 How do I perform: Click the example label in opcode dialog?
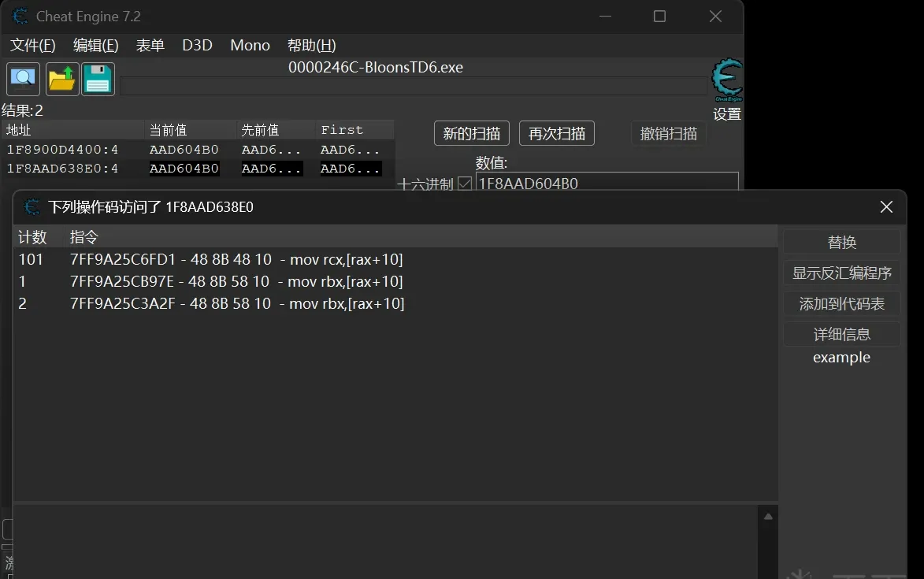(841, 358)
